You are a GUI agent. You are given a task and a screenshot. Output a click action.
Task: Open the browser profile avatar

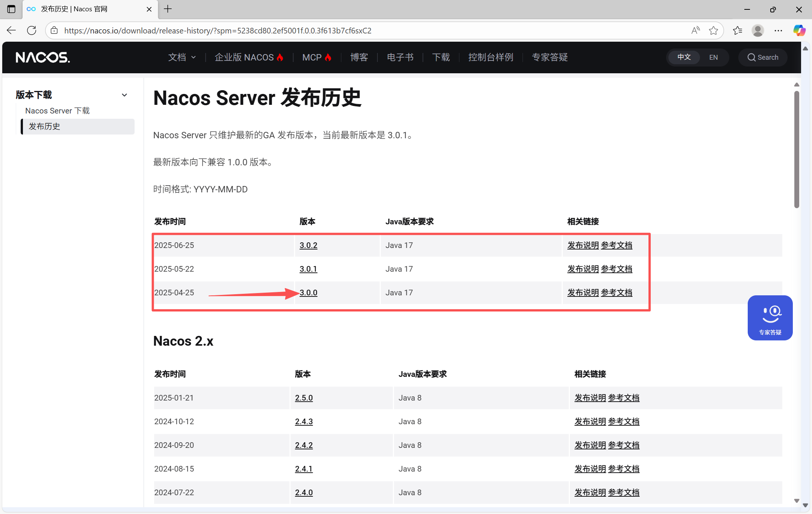757,30
